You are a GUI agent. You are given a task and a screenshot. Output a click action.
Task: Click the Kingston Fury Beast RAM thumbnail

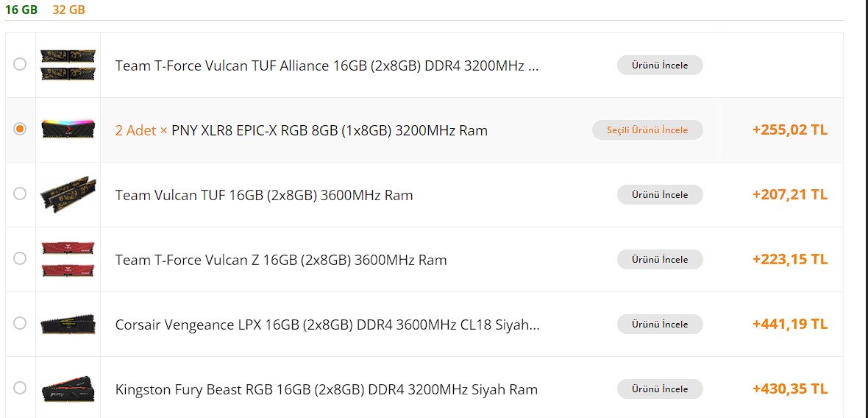(x=68, y=389)
